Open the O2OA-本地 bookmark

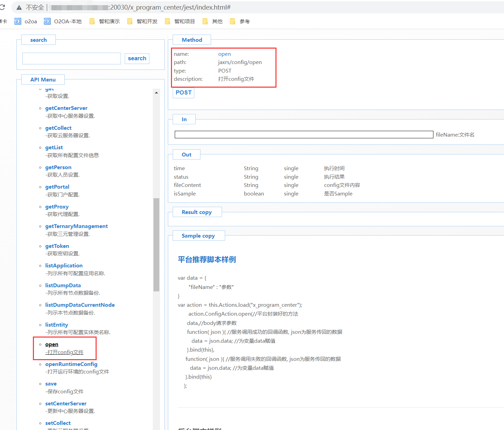63,22
